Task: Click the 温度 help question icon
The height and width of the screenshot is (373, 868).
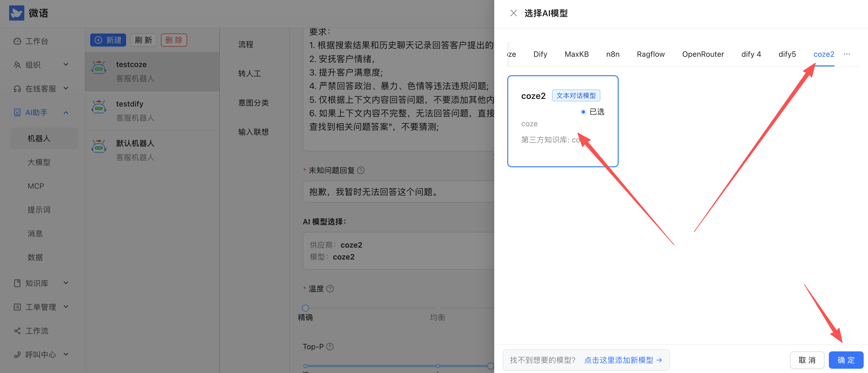Action: tap(330, 289)
